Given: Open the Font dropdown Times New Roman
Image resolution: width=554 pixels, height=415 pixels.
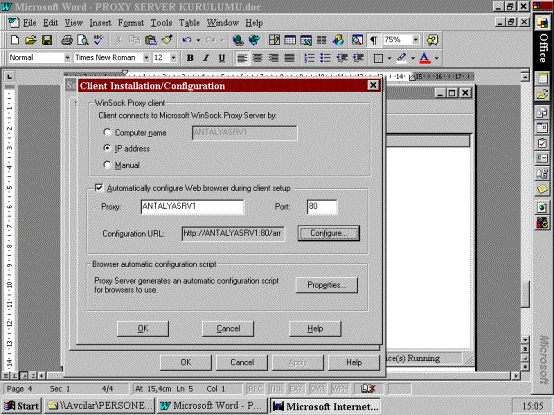Looking at the screenshot, I should 146,58.
